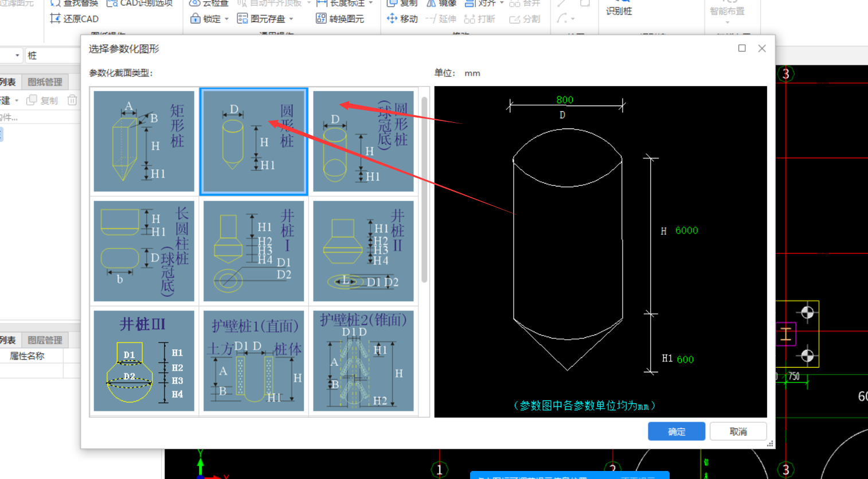Switch to the 图纸管理 tab
The height and width of the screenshot is (479, 868).
[x=45, y=82]
